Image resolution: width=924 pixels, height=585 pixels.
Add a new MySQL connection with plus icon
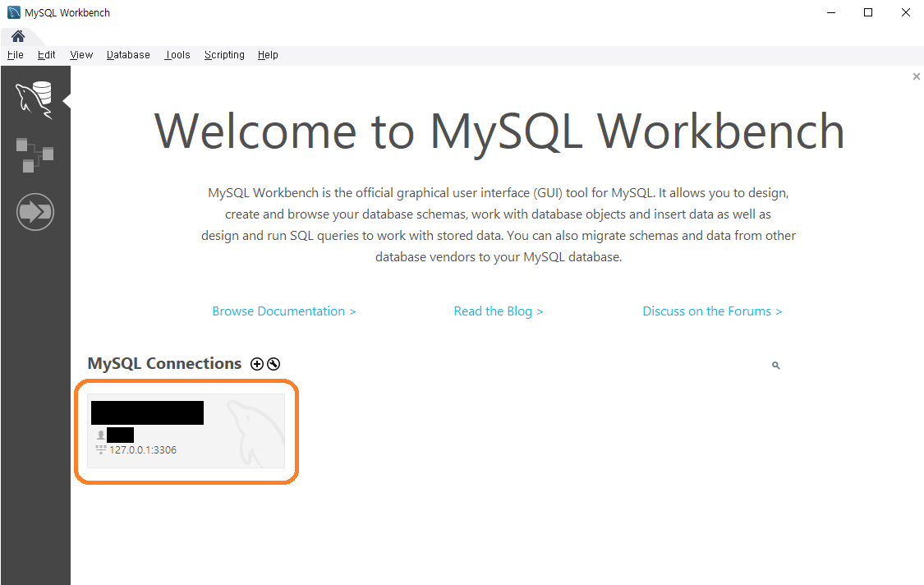point(257,364)
